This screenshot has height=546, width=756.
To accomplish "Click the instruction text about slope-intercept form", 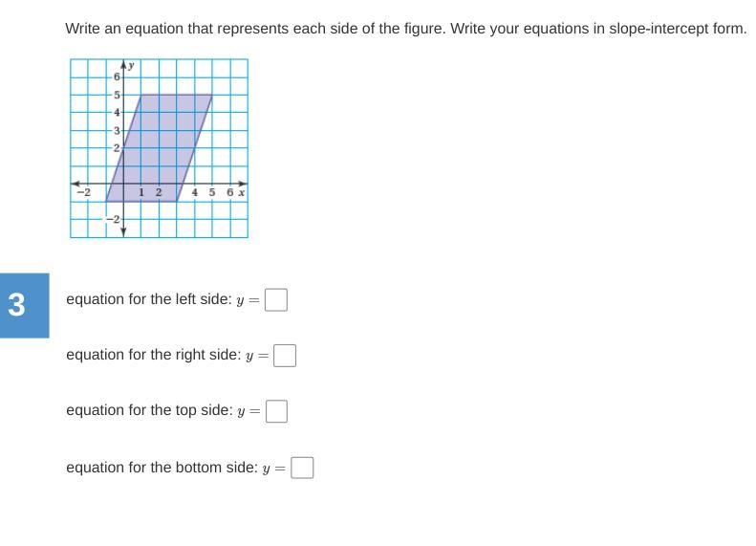I will 406,29.
